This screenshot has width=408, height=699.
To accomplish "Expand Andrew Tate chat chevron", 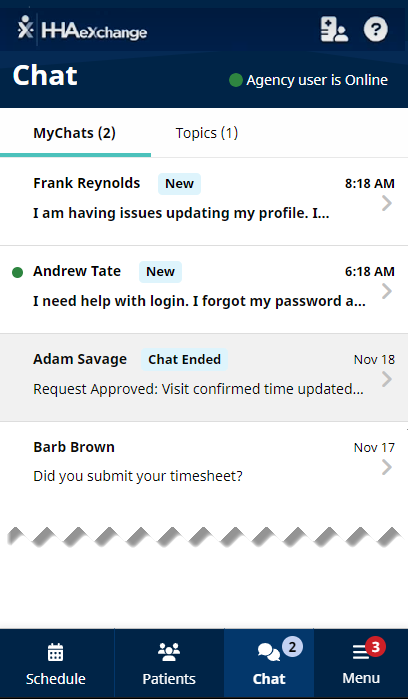I will coord(387,291).
